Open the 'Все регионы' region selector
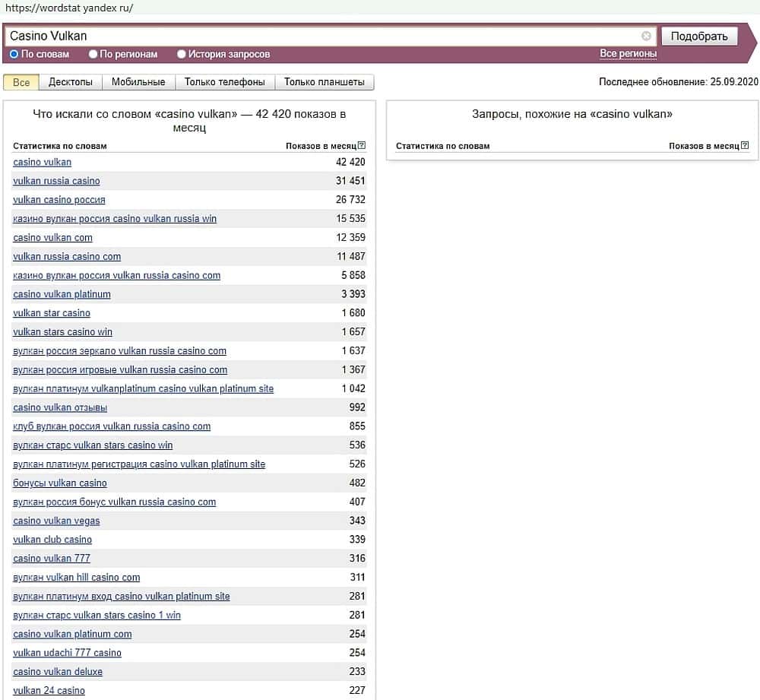The height and width of the screenshot is (700, 760). click(x=628, y=53)
